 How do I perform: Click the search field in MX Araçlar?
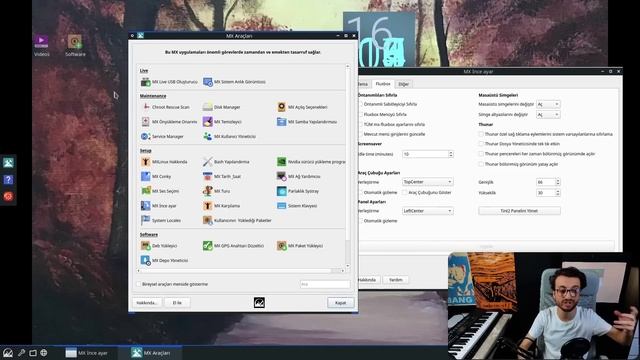point(325,284)
